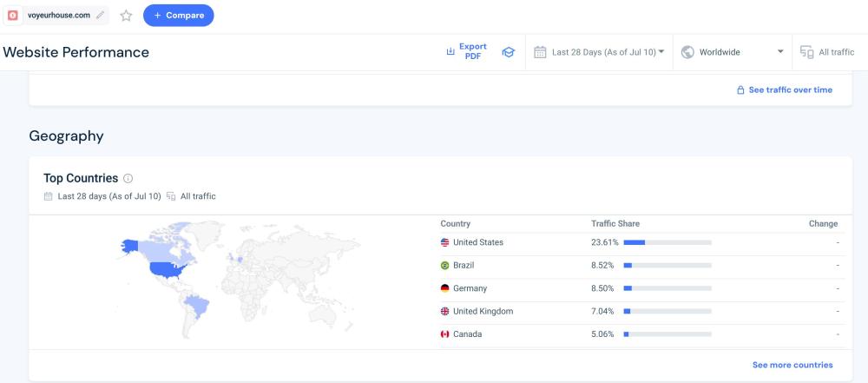Click the info icon next to Top Countries
The width and height of the screenshot is (868, 383).
pos(128,179)
